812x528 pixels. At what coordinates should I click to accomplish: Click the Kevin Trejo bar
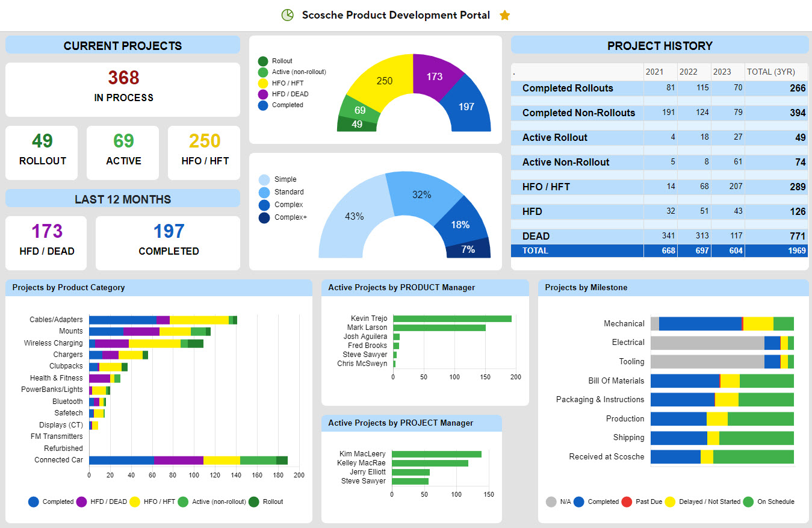452,318
